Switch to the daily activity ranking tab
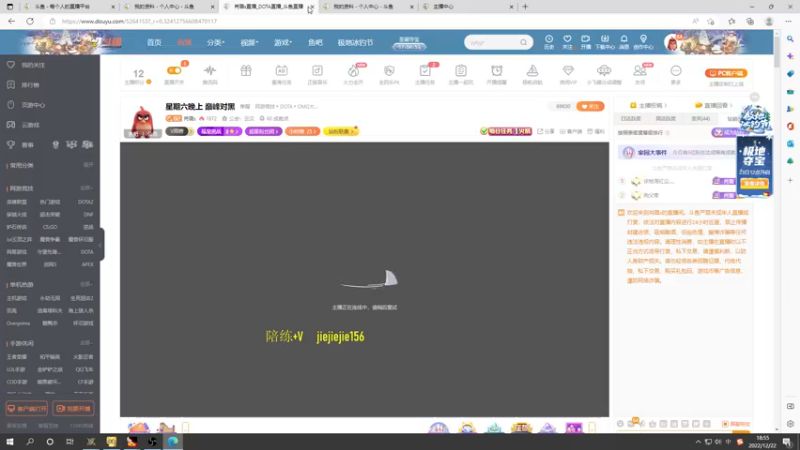800x450 pixels. (x=631, y=118)
